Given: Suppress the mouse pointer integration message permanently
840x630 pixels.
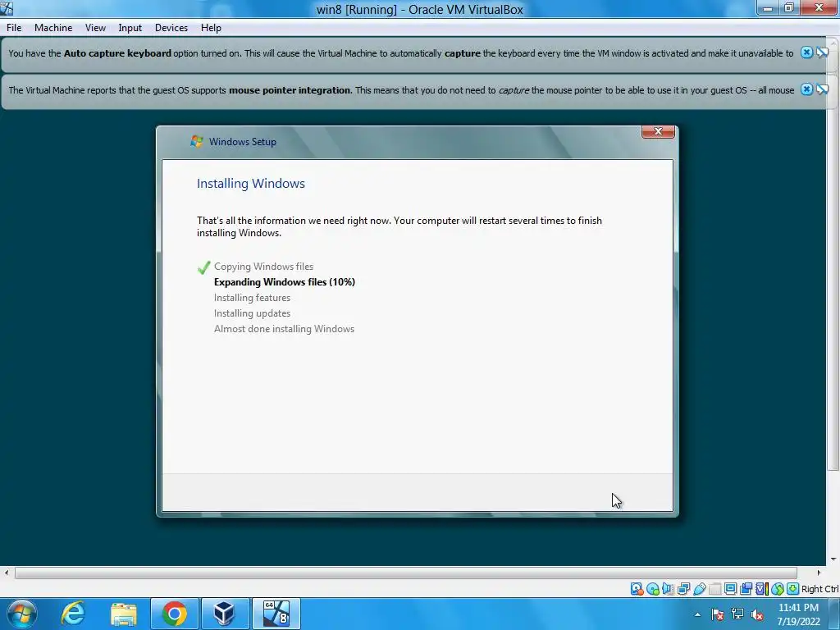Looking at the screenshot, I should [x=822, y=89].
